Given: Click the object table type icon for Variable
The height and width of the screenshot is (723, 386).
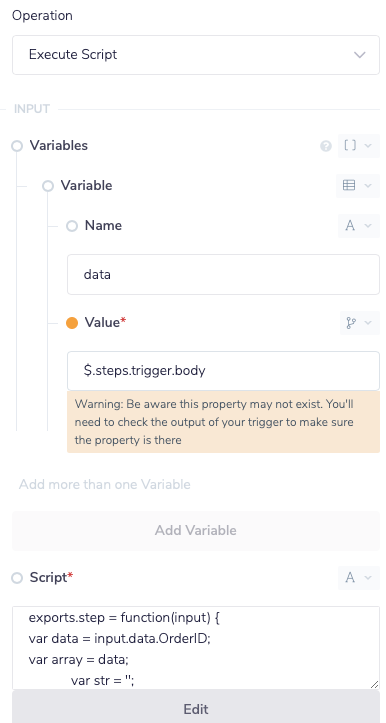Looking at the screenshot, I should click(349, 185).
